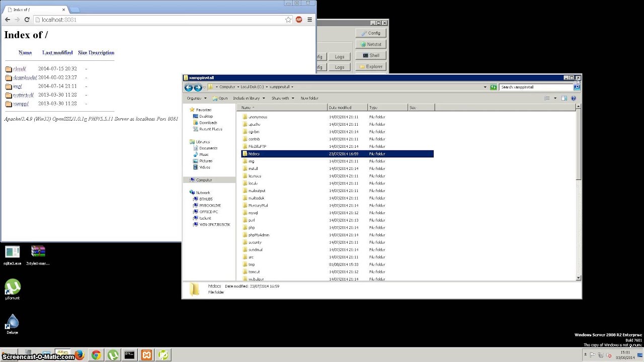Sort index listing by Size link
Image resolution: width=644 pixels, height=362 pixels.
(83, 53)
